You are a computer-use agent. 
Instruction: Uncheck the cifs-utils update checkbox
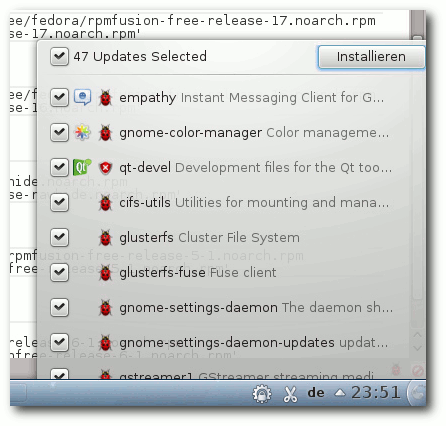(59, 202)
